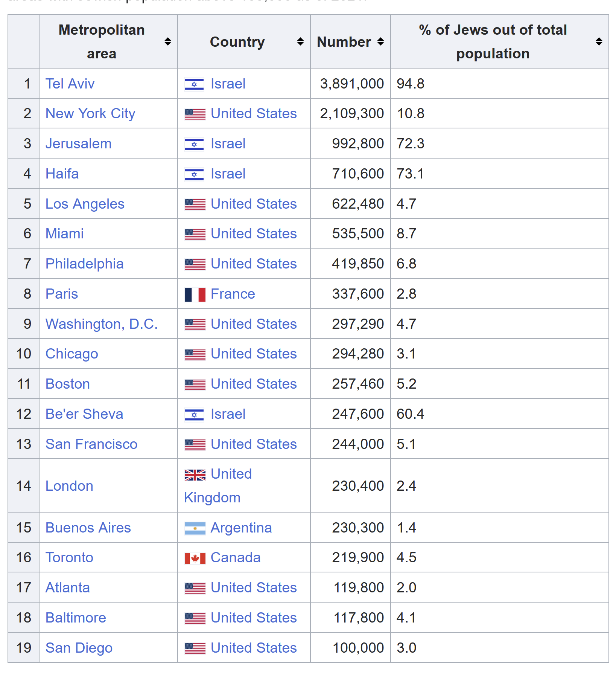Sort by percentage of Jews column
616x679 pixels.
[x=599, y=42]
